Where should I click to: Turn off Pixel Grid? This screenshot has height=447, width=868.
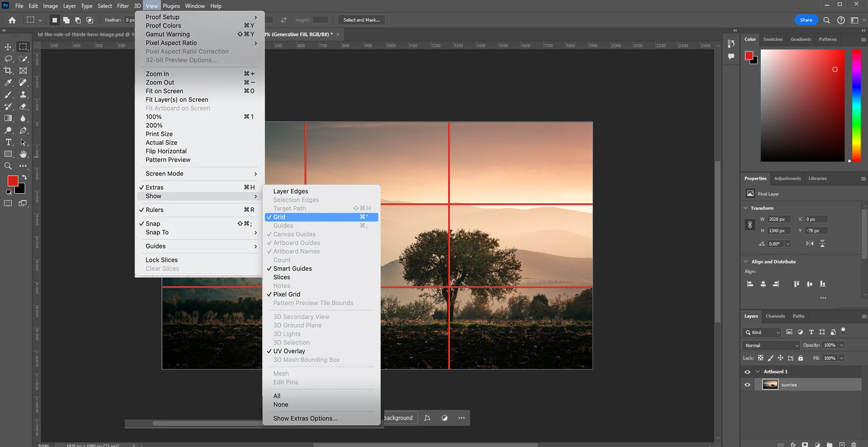click(x=287, y=294)
